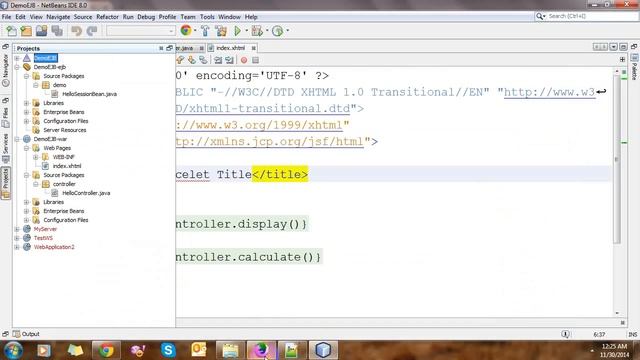Screen dimensions: 640x360
Task: Click the highlighted </title> tag in editor
Action: pos(280,174)
